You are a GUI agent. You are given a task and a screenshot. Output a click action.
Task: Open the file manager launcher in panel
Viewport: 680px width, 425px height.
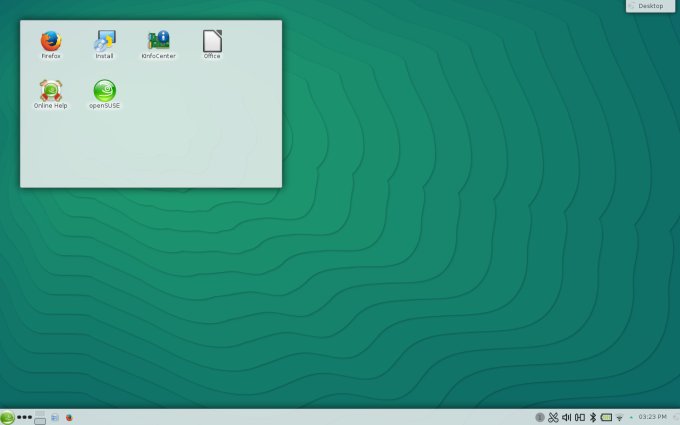(55, 418)
